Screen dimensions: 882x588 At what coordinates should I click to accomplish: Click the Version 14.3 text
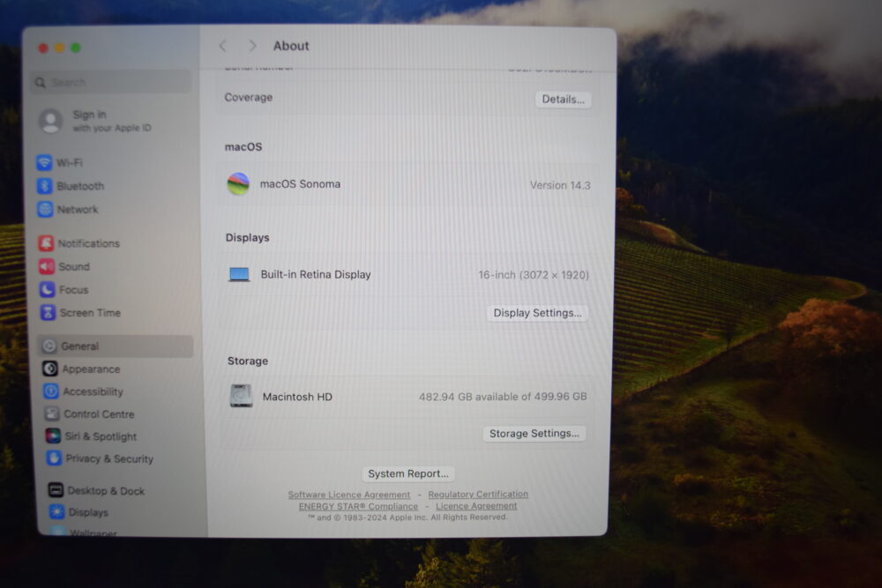click(x=560, y=185)
